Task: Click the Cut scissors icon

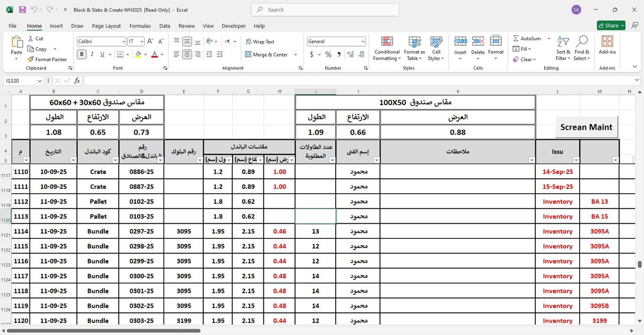Action: click(x=31, y=38)
